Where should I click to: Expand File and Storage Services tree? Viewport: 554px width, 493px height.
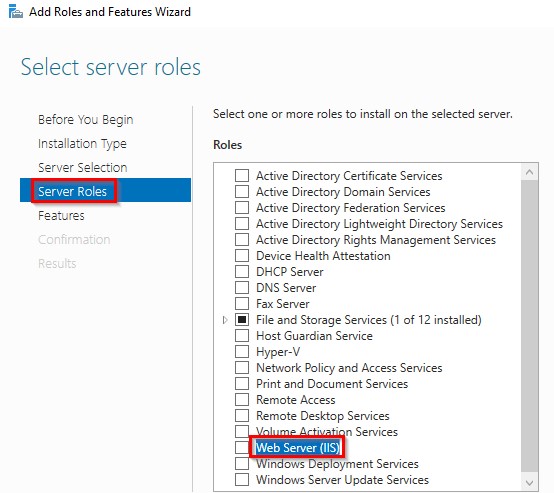click(225, 320)
